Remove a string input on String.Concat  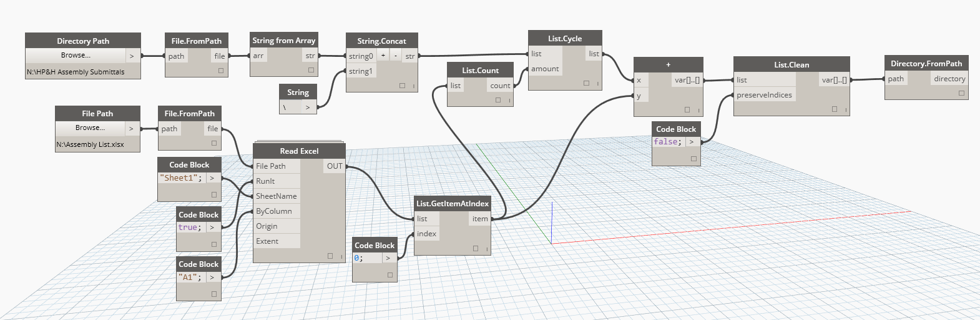[x=396, y=56]
